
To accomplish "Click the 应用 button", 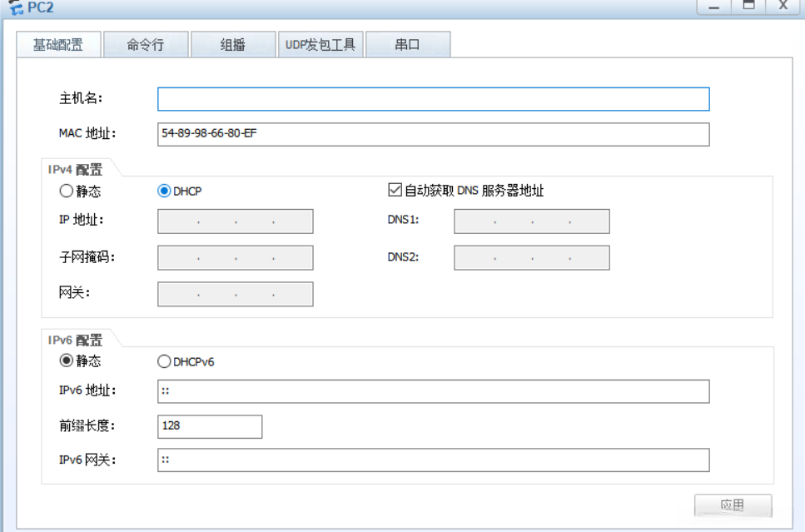I will point(733,505).
